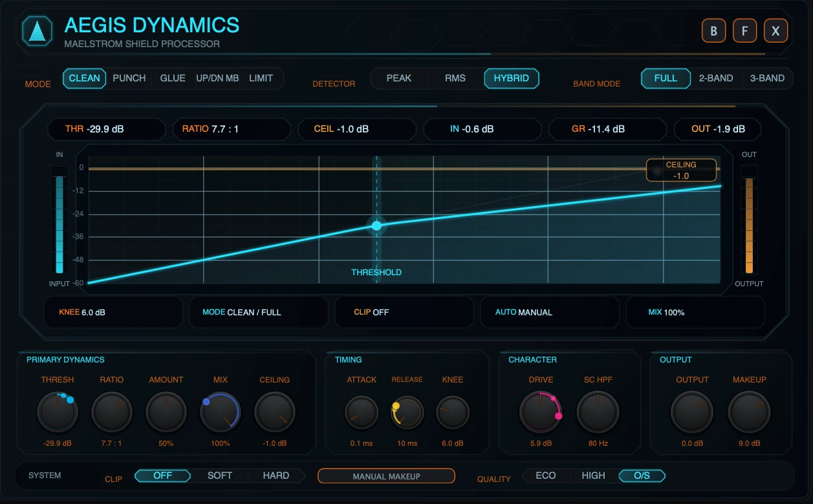Click the OUTPUT knob
This screenshot has width=813, height=504.
tap(692, 413)
